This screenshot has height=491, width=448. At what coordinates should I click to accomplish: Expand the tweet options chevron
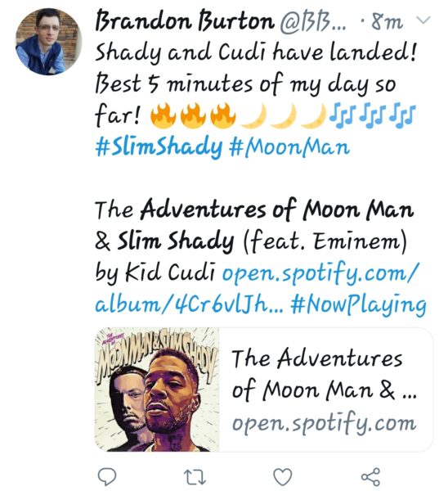tap(424, 20)
